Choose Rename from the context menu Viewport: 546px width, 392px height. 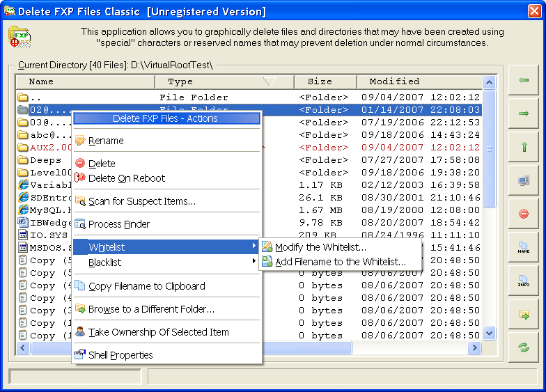pyautogui.click(x=167, y=141)
